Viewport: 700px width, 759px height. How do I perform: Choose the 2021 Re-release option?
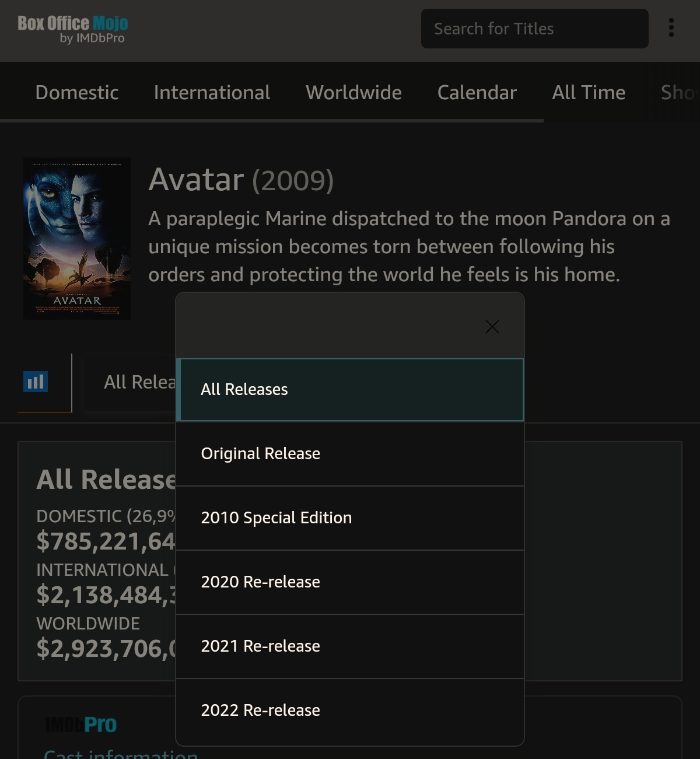350,646
